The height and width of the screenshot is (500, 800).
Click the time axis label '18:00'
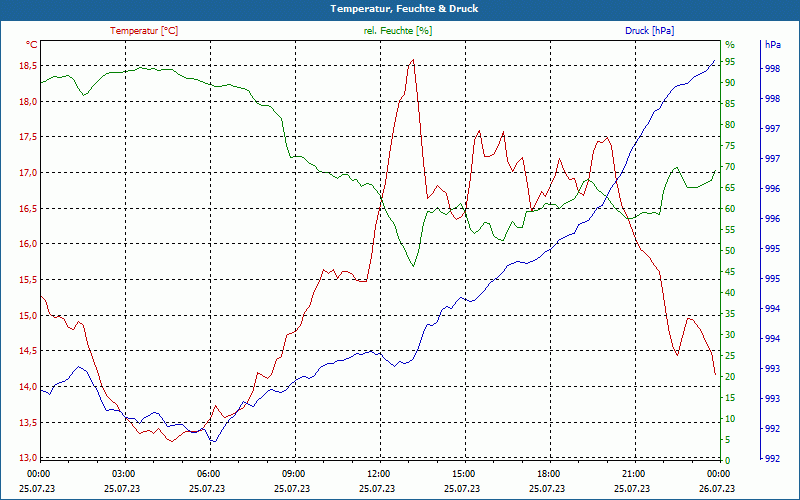547,473
